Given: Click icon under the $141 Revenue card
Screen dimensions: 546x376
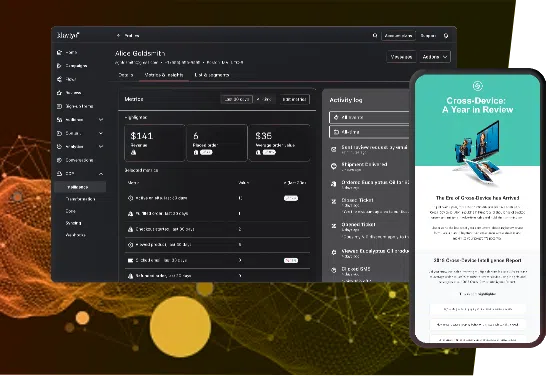Looking at the screenshot, I should 133,152.
